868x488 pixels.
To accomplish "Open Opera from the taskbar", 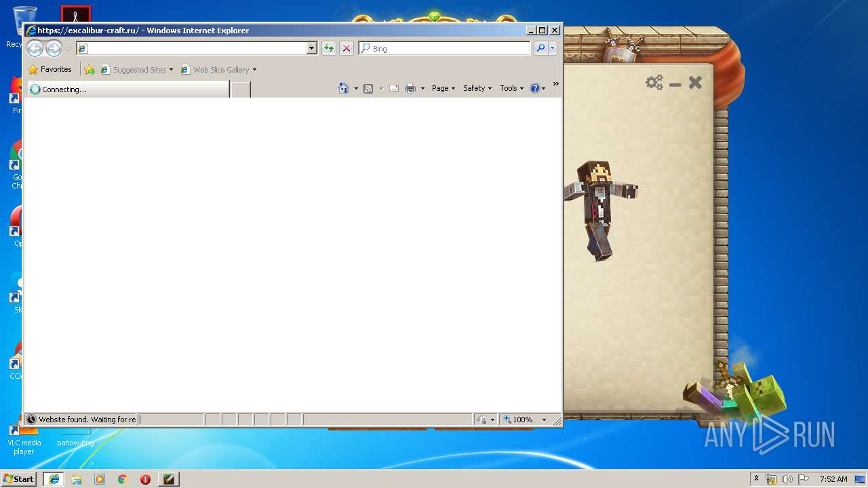I will click(145, 479).
